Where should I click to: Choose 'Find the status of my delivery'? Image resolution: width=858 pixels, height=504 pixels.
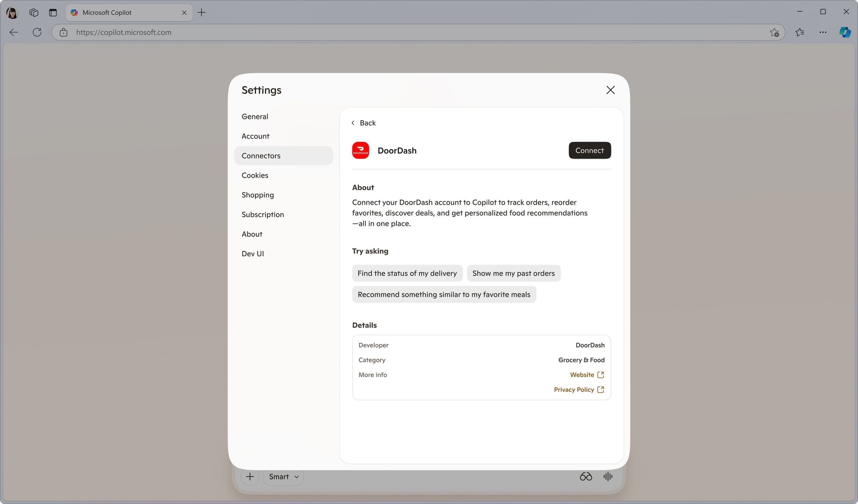(407, 273)
